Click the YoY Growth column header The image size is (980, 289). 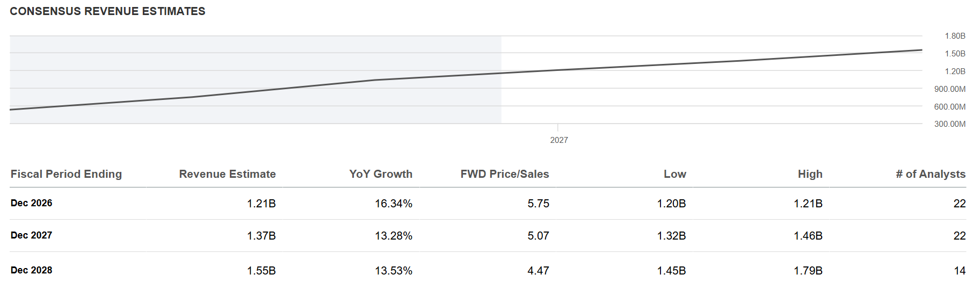[x=381, y=174]
